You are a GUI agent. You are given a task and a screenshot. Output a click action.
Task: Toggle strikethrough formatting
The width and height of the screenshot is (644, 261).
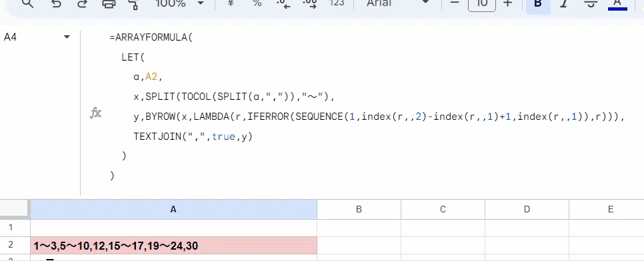click(591, 4)
